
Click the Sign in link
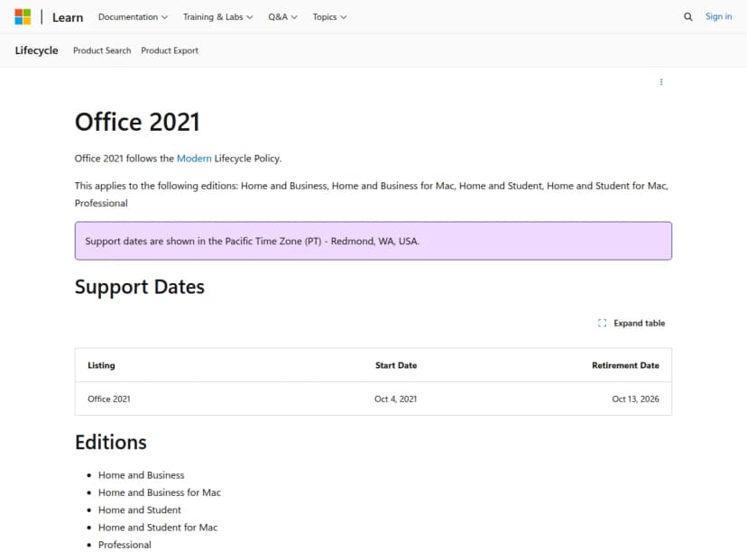tap(718, 16)
